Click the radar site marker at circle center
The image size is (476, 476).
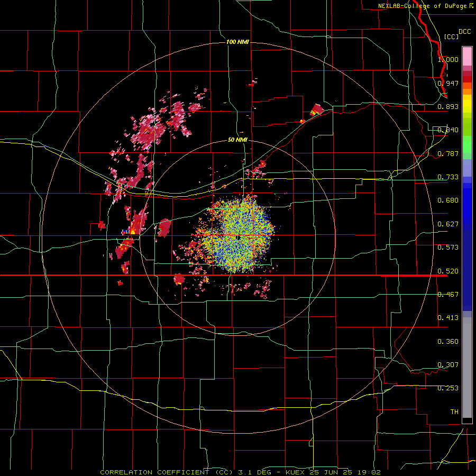[239, 238]
